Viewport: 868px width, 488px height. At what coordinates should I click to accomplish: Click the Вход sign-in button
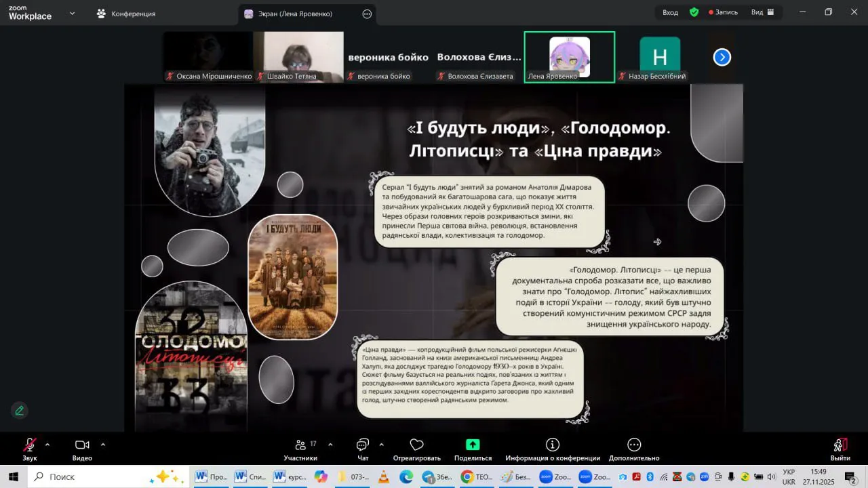(x=670, y=12)
